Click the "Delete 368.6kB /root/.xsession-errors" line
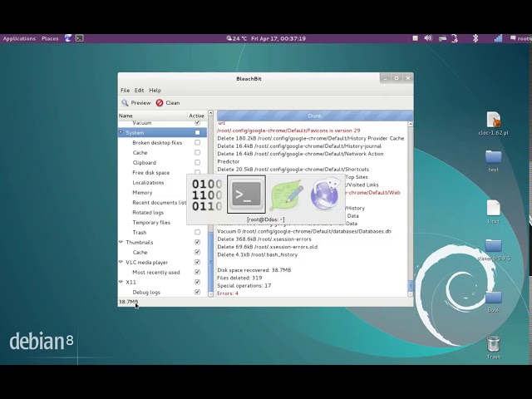 pyautogui.click(x=264, y=239)
